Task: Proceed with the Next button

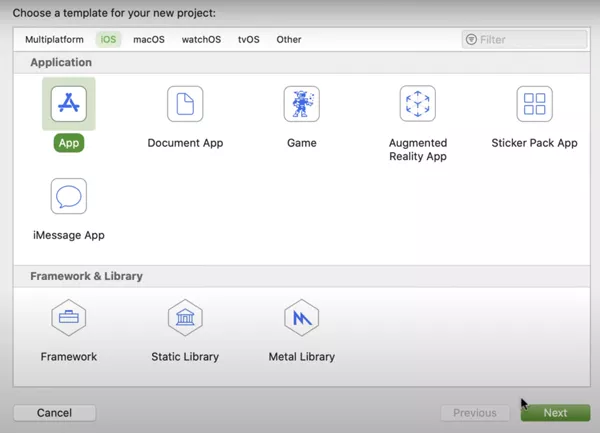Action: pos(555,413)
